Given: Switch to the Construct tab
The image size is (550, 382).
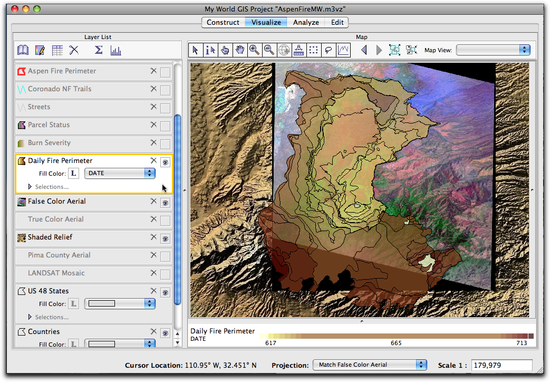Looking at the screenshot, I should point(223,22).
